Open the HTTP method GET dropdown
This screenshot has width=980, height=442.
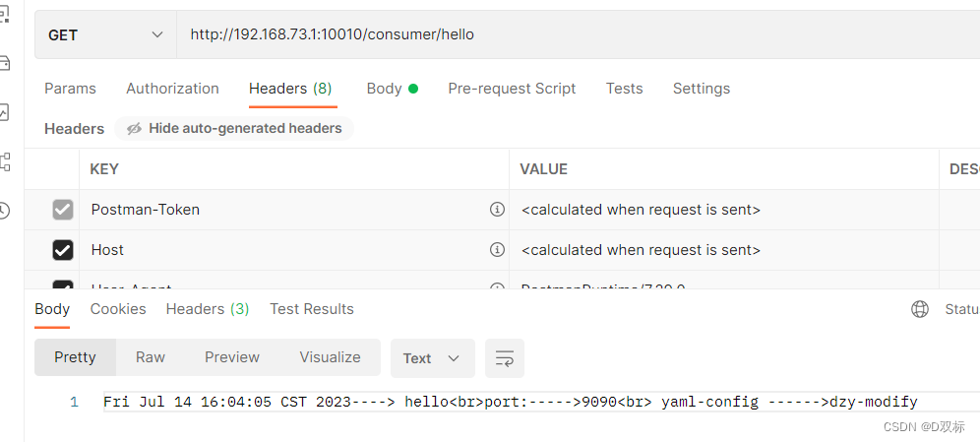[x=105, y=35]
